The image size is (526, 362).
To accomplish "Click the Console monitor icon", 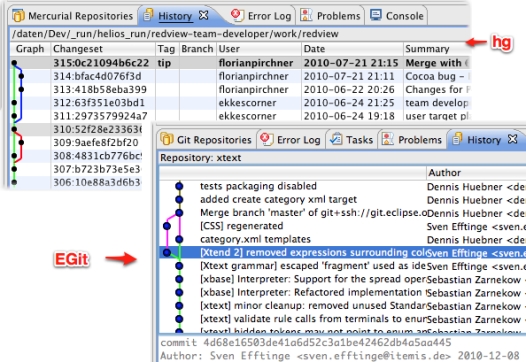I will (x=376, y=15).
